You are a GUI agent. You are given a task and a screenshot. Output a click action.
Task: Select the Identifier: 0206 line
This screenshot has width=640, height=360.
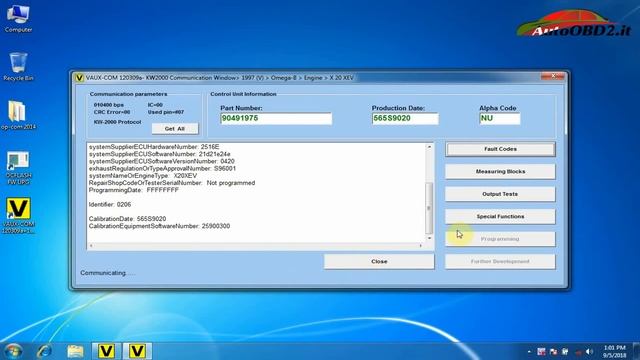(x=110, y=204)
